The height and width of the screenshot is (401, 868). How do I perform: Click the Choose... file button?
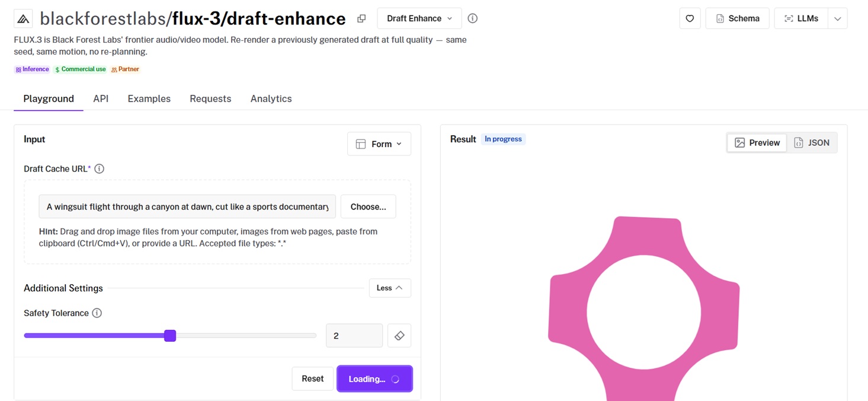pos(368,206)
